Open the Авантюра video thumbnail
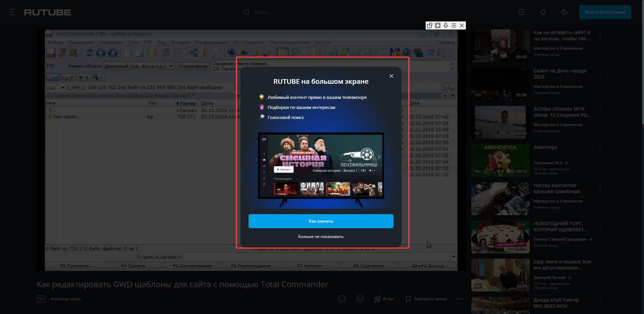This screenshot has height=314, width=644. coord(500,161)
